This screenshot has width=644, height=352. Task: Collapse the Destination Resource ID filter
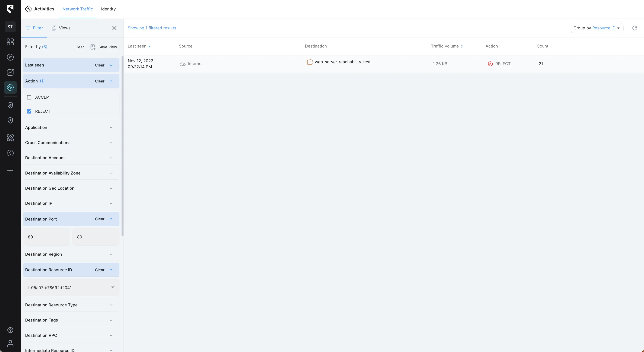tap(111, 270)
